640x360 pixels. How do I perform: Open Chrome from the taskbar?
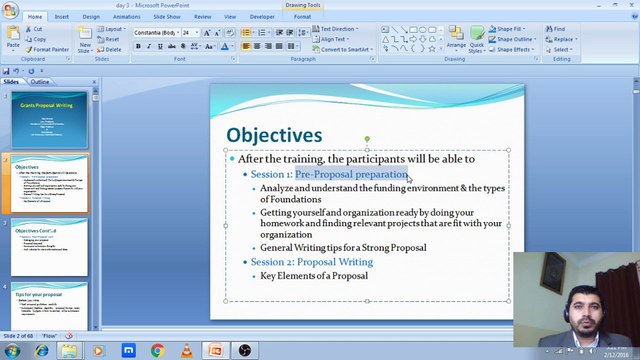point(158,350)
